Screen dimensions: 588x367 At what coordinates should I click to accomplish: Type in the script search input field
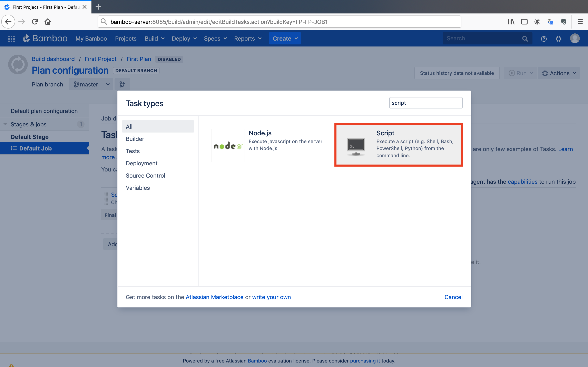coord(425,103)
